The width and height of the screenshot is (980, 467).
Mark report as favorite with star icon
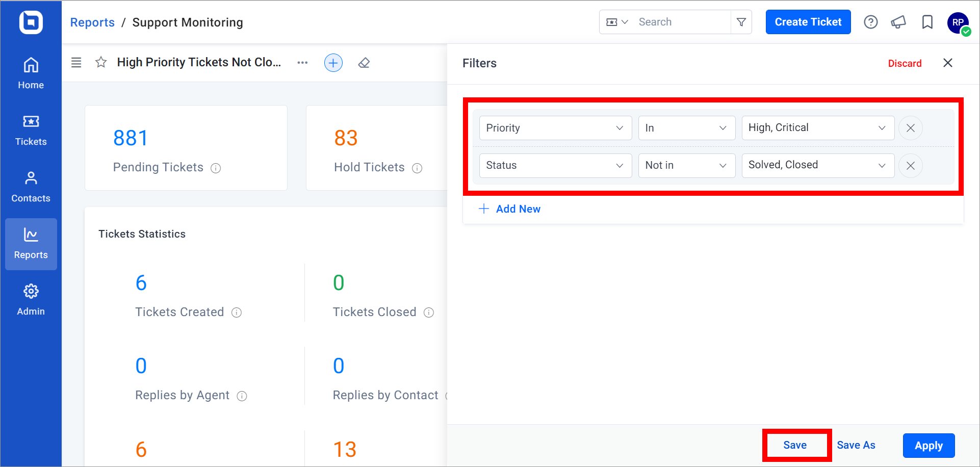[101, 62]
